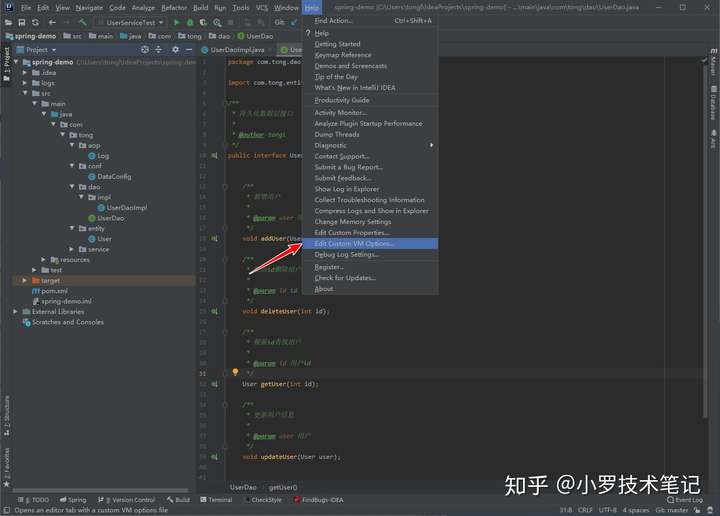
Task: Select Show Log in Explorer item
Action: point(370,189)
